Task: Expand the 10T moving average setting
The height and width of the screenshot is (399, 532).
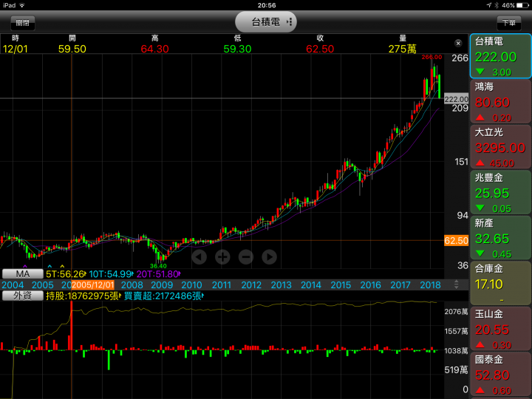Action: tap(133, 273)
